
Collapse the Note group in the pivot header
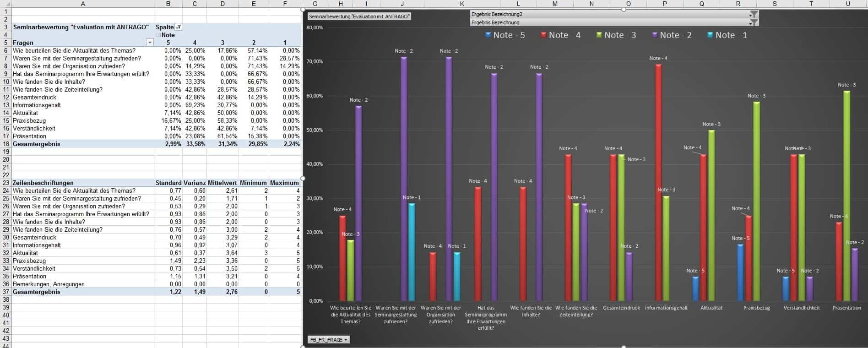158,35
